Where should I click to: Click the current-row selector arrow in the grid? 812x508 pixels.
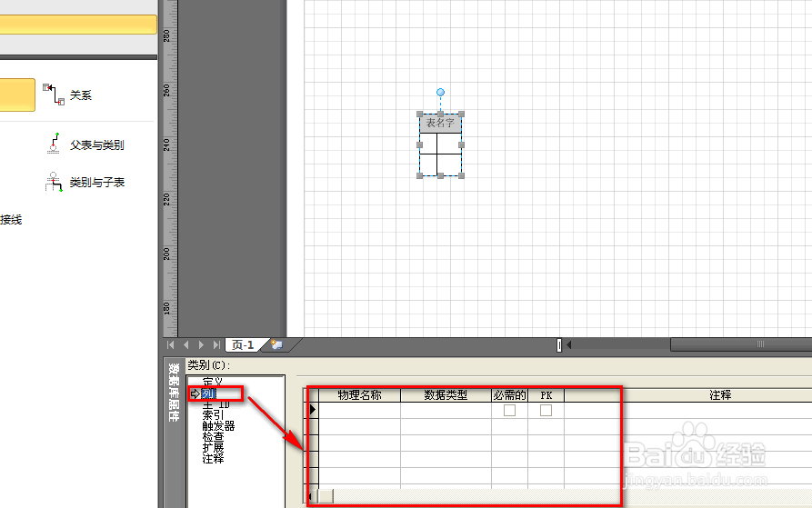pyautogui.click(x=312, y=410)
